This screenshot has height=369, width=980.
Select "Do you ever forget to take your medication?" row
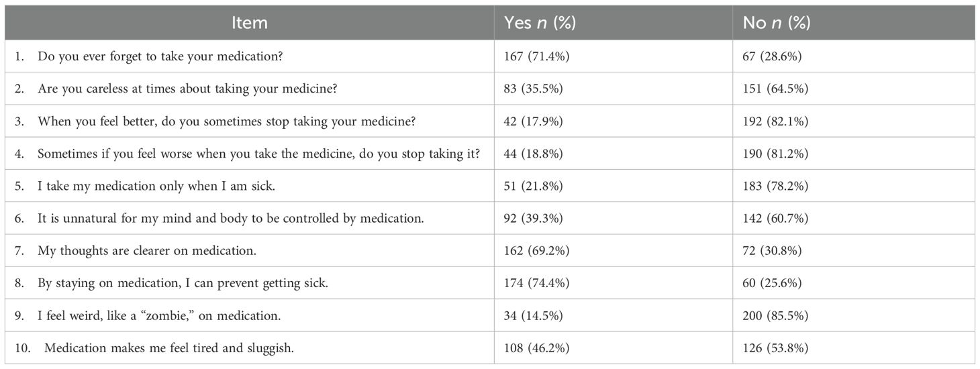pyautogui.click(x=160, y=56)
